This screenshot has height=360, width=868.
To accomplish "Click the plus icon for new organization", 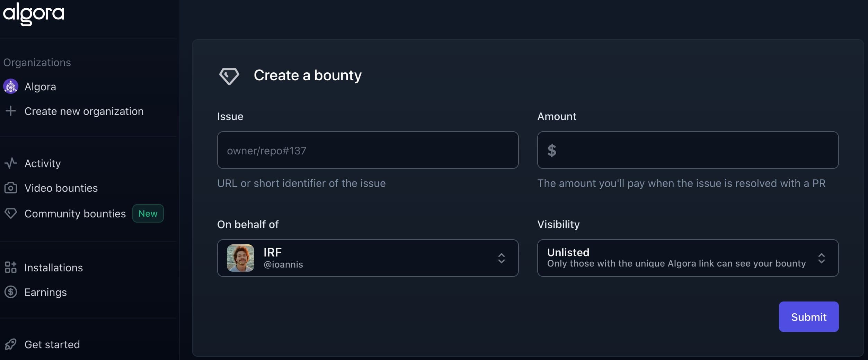I will tap(11, 111).
